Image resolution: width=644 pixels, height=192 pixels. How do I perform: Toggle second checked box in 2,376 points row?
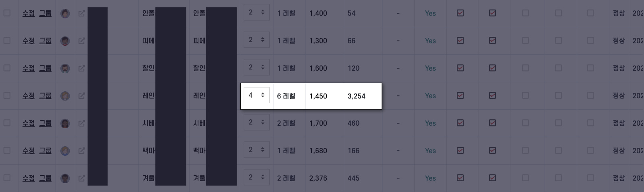click(492, 178)
